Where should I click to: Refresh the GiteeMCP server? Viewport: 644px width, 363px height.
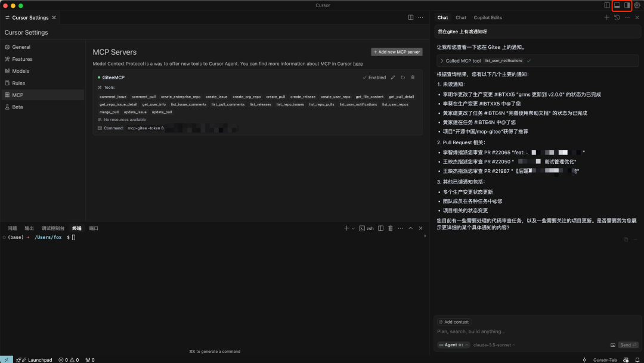coord(403,77)
